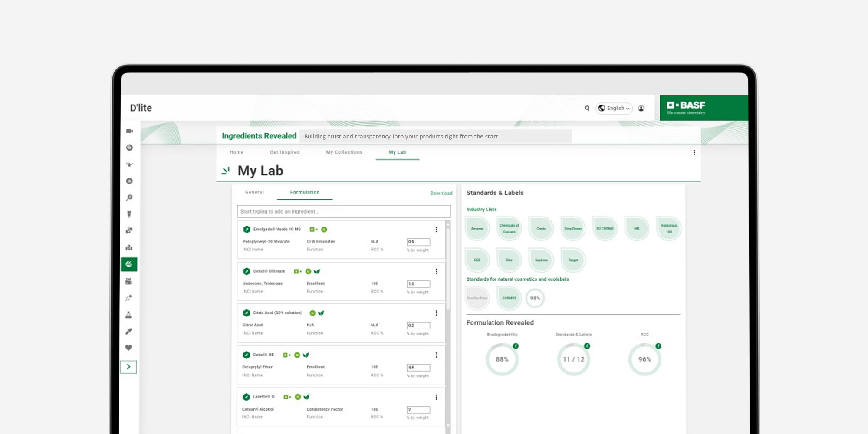Click the leaf badge on Cetiol Ultimate
Image resolution: width=868 pixels, height=434 pixels.
(317, 271)
